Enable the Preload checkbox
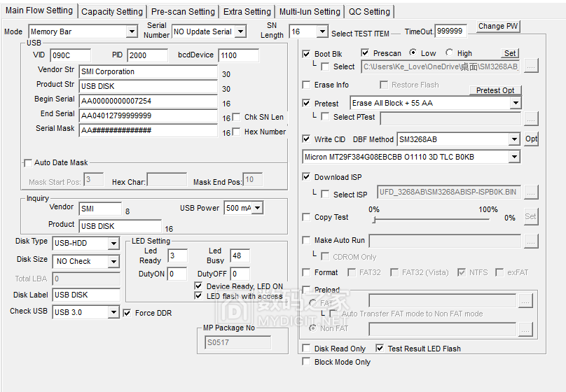 (306, 289)
